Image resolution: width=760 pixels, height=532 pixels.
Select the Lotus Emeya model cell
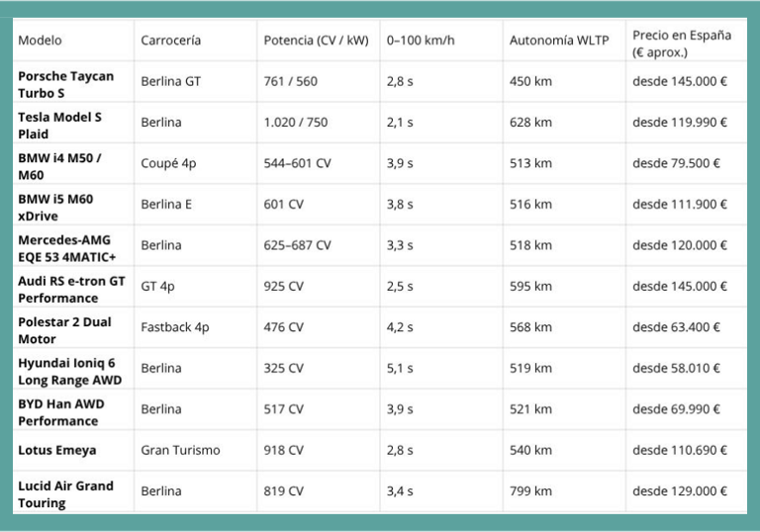point(57,450)
